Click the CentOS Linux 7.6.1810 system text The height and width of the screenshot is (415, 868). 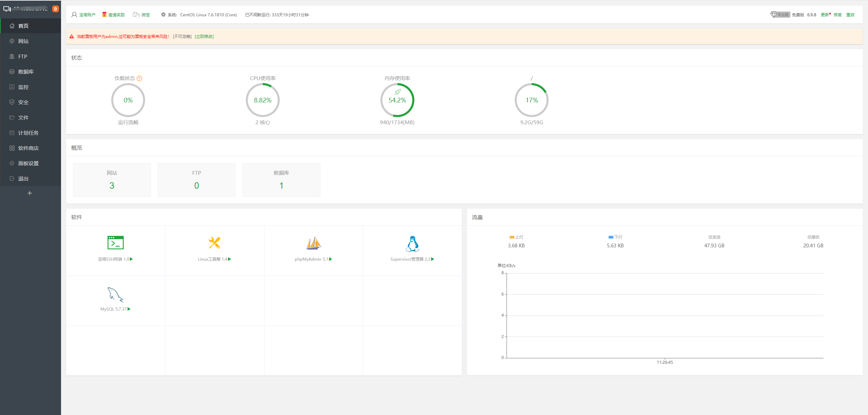click(x=209, y=15)
